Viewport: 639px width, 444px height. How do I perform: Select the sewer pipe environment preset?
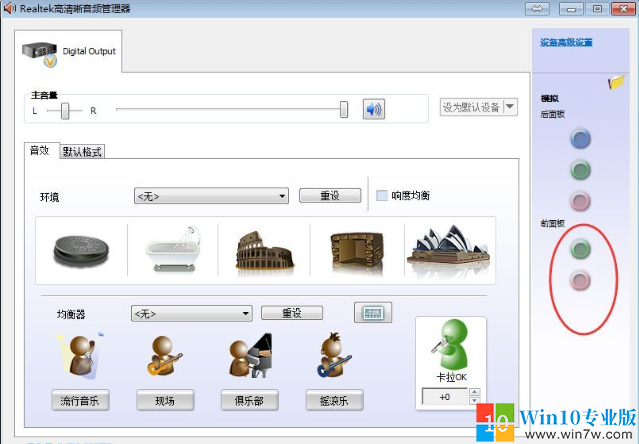click(82, 250)
